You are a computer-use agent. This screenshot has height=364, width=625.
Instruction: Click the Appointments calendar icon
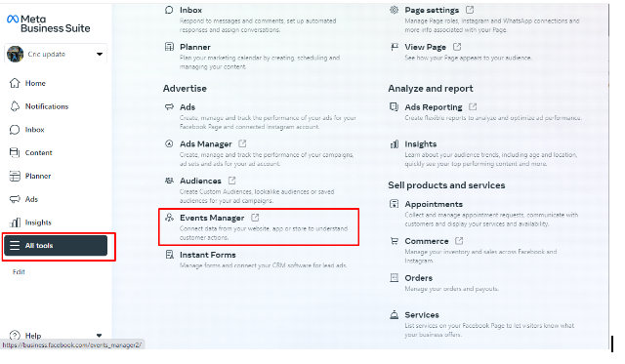(394, 204)
